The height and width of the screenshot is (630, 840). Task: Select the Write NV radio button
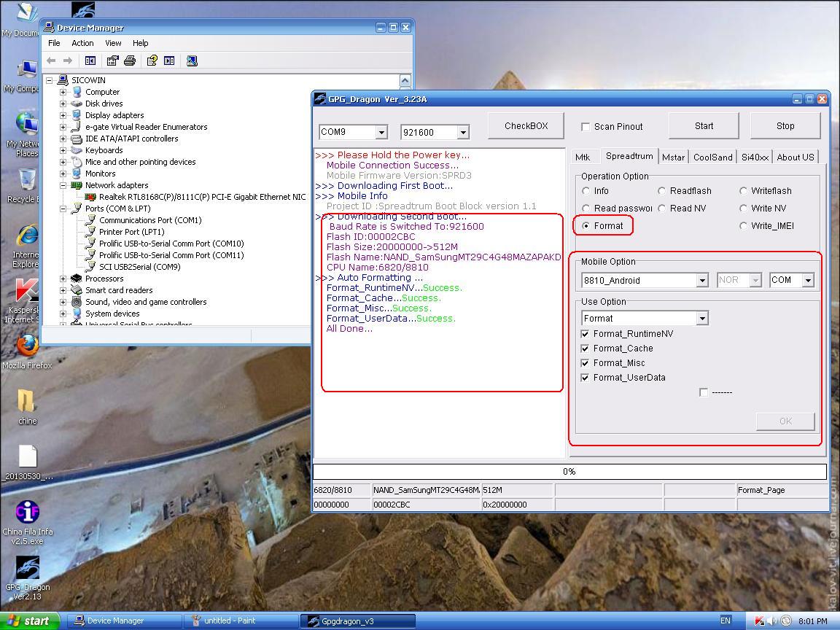pyautogui.click(x=743, y=209)
